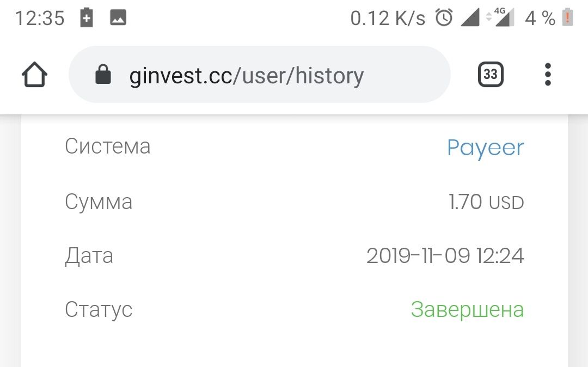The width and height of the screenshot is (588, 367).
Task: Open the three-dot browser menu
Action: pyautogui.click(x=548, y=74)
